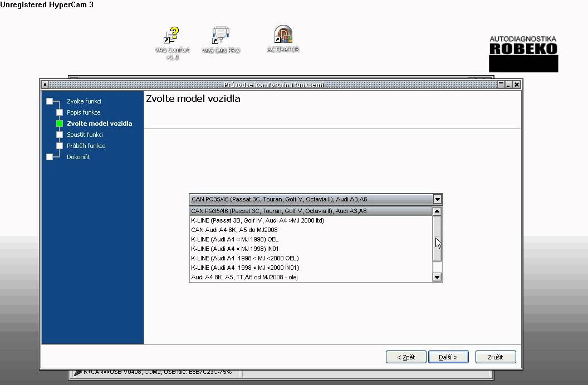Screen dimensions: 588x385
Task: Click the connection plug icon in status bar
Action: pos(77,372)
